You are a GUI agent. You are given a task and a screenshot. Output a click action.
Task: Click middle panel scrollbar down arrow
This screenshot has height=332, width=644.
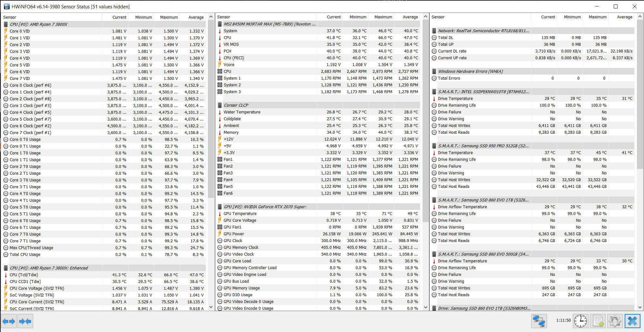(425, 307)
